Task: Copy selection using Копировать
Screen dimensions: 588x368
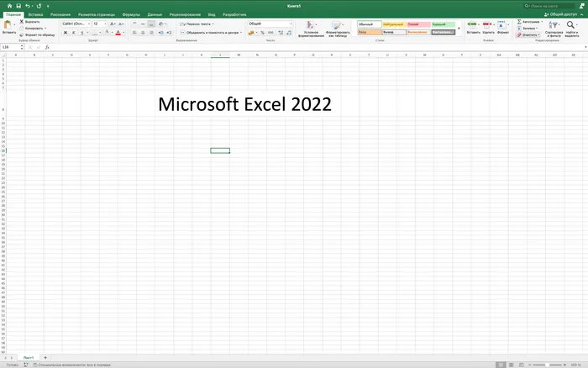Action: (32, 28)
